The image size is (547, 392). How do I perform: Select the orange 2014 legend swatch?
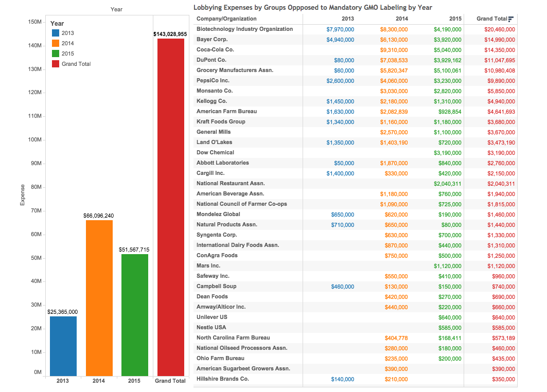(x=56, y=43)
